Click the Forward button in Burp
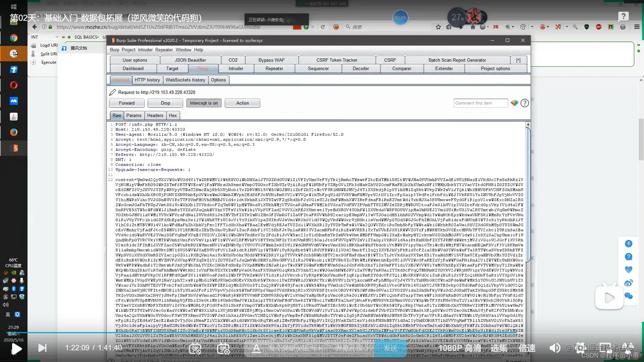Screen dimensions: 644x362 pyautogui.click(x=126, y=103)
